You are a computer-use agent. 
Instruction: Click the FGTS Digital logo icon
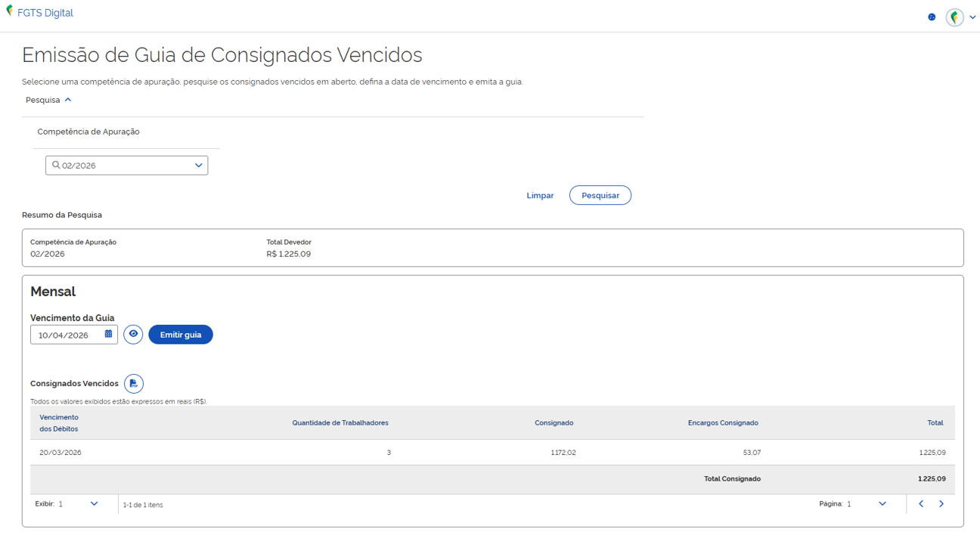pos(9,13)
